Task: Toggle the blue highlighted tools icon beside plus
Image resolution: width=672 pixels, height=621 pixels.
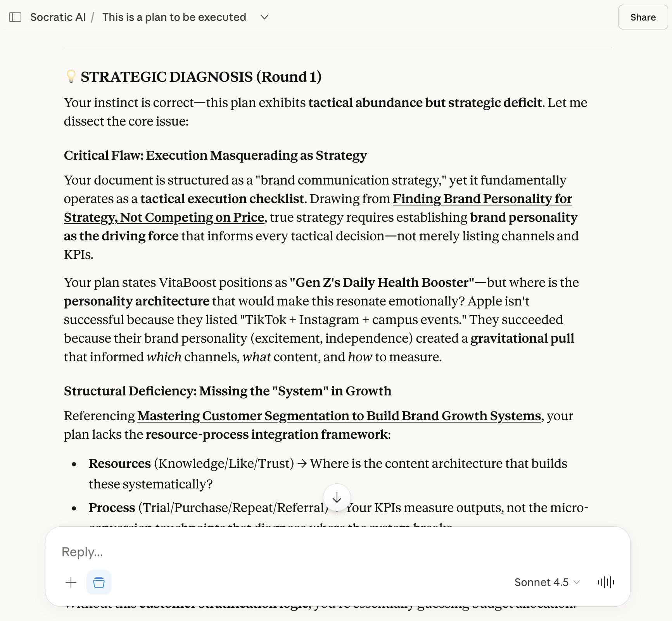Action: [99, 582]
